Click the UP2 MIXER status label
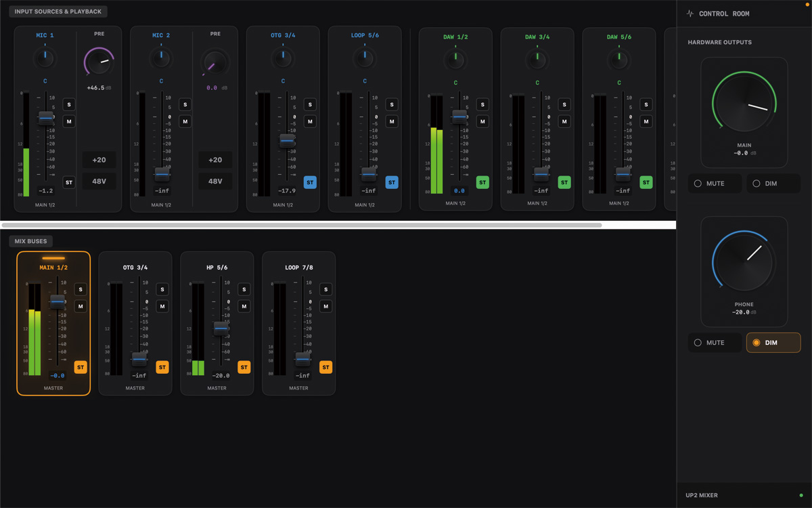Viewport: 812px width, 508px height. (702, 495)
